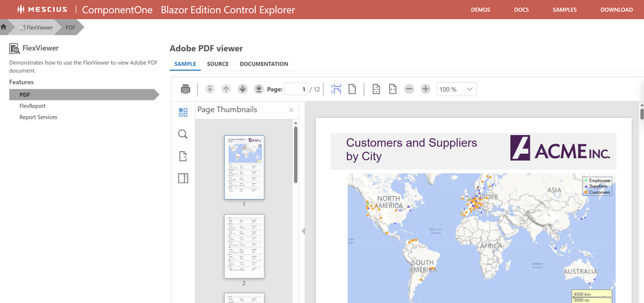
Task: Collapse side panel using splitter arrow
Action: click(303, 231)
